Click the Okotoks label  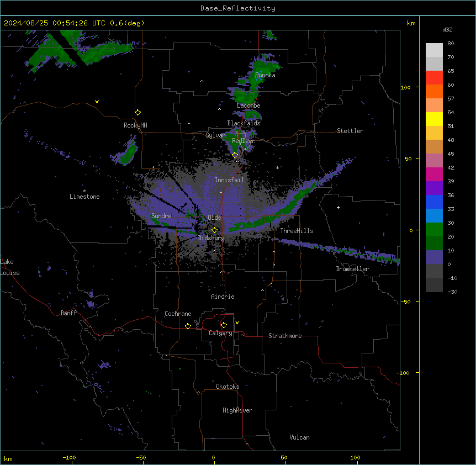tap(228, 387)
